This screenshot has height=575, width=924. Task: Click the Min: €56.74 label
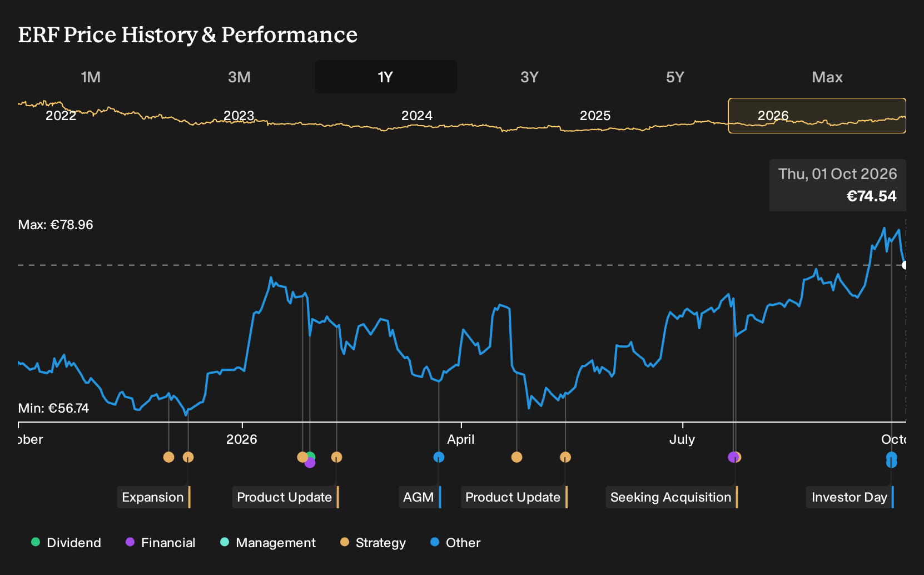click(x=53, y=408)
